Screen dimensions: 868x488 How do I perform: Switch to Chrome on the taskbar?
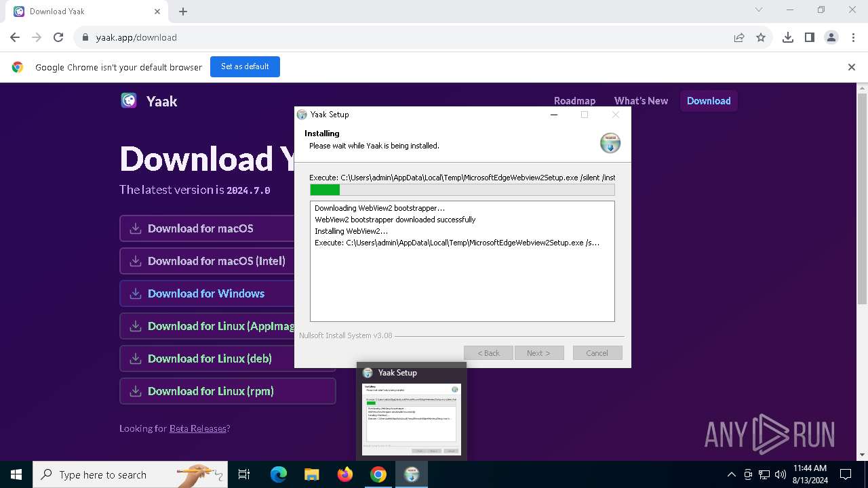point(378,474)
